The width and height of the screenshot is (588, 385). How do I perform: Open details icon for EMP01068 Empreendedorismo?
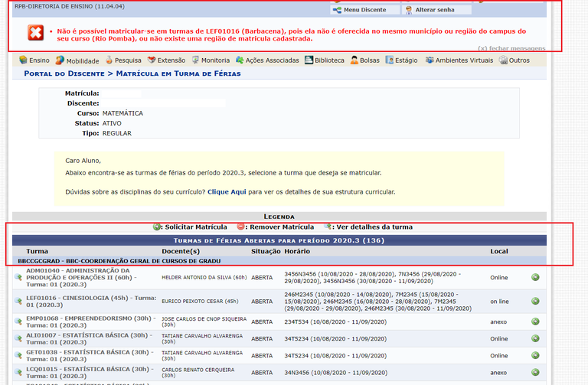(x=18, y=321)
